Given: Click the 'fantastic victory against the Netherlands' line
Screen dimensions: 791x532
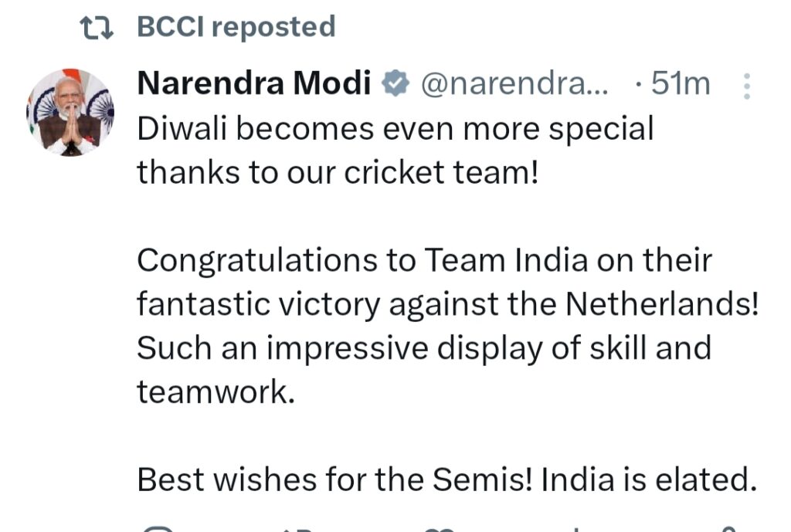Looking at the screenshot, I should [x=448, y=305].
